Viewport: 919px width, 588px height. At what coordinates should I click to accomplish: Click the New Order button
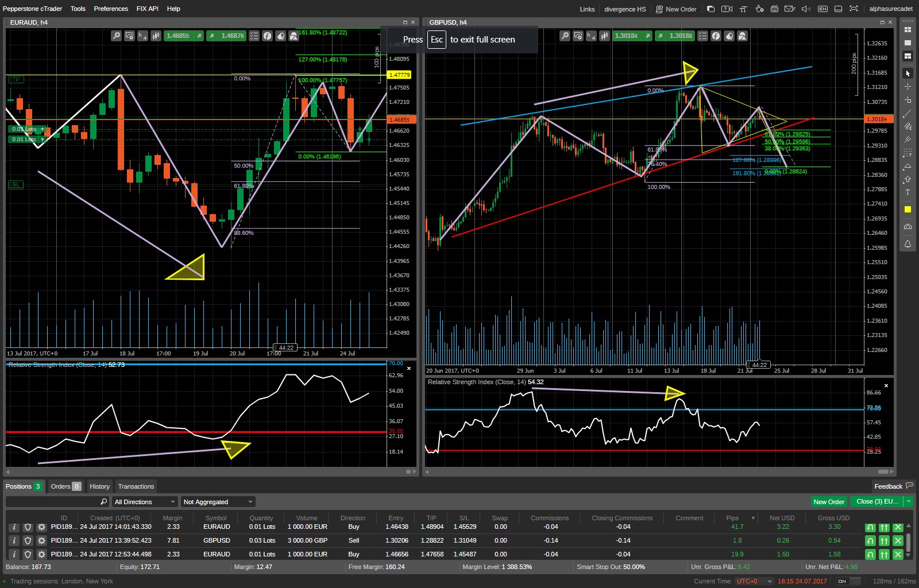829,501
